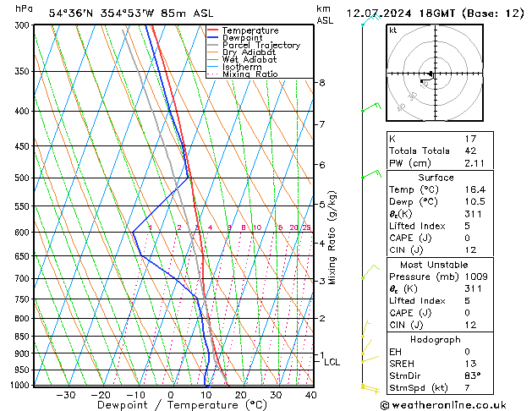Screen dimensions: 532x411
Task: Click the blue Dewpoint legend line sample
Action: click(212, 37)
